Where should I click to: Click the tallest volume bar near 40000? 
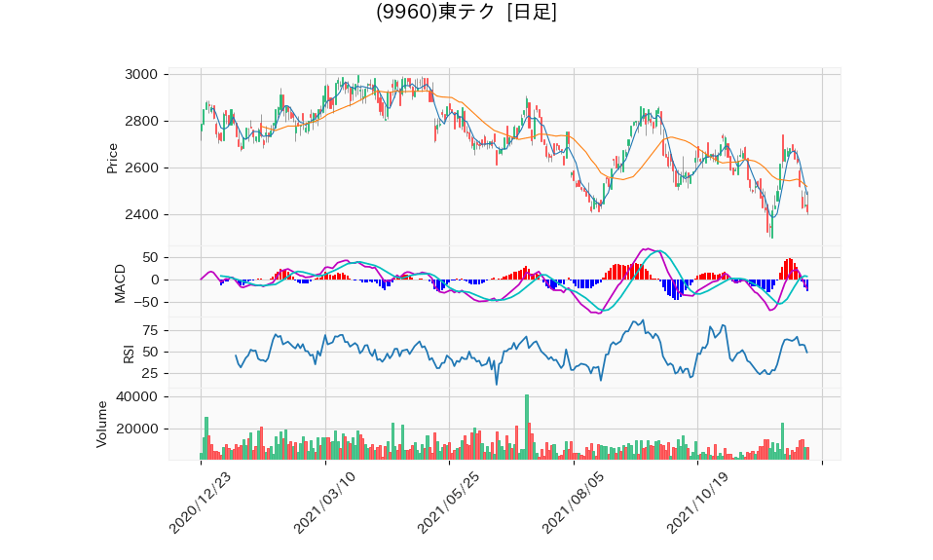(x=527, y=427)
